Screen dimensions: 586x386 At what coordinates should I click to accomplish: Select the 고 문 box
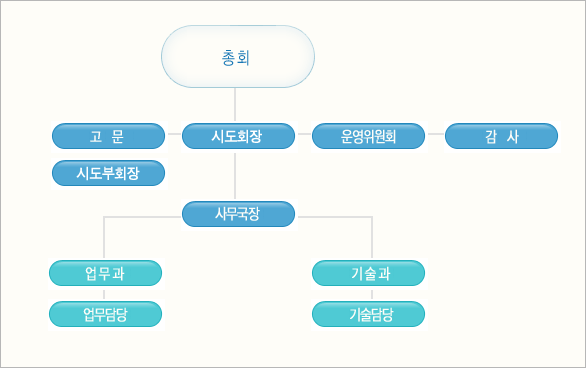pos(108,136)
